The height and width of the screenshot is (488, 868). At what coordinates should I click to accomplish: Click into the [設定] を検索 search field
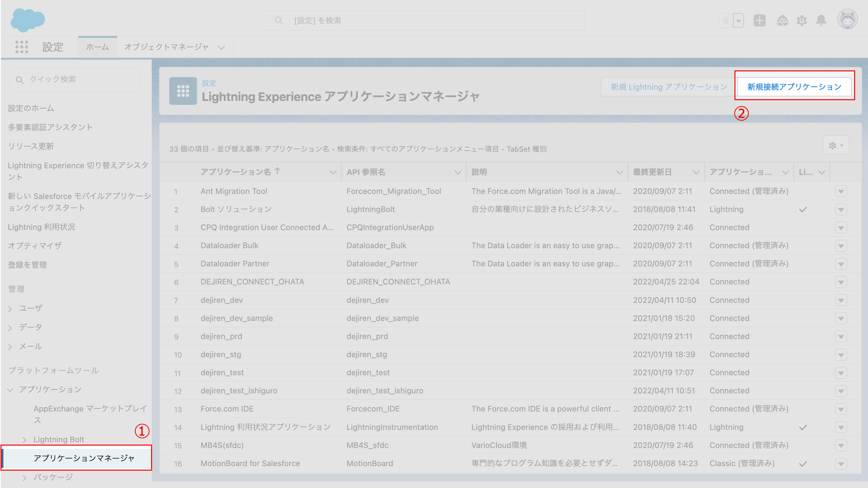424,21
